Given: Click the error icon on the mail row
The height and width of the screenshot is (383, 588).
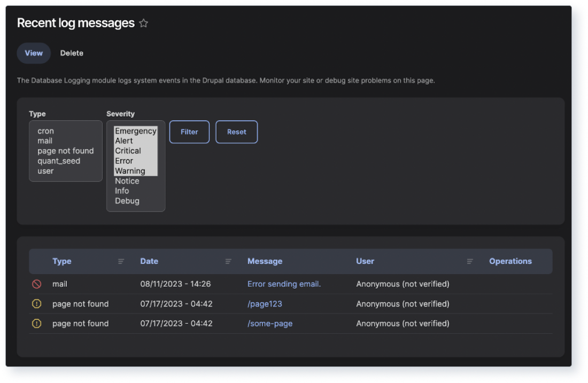Looking at the screenshot, I should click(x=36, y=284).
